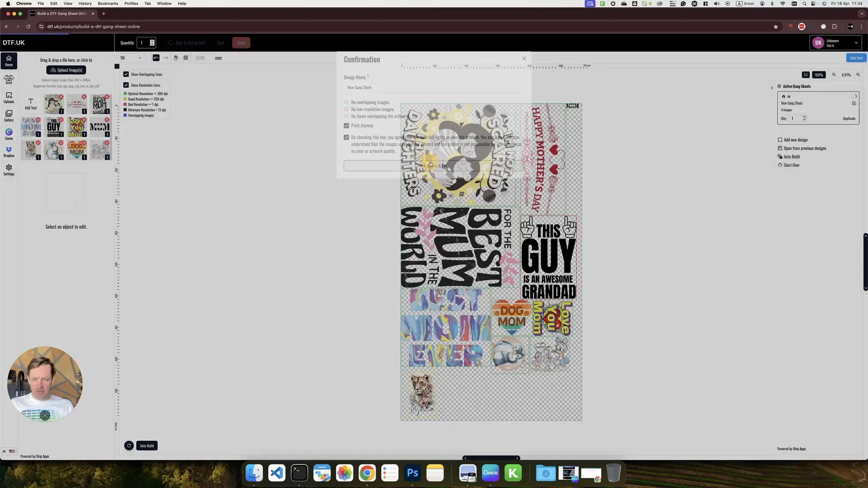The width and height of the screenshot is (868, 488).
Task: Remove the Best Mum uploaded image
Action: pyautogui.click(x=107, y=97)
